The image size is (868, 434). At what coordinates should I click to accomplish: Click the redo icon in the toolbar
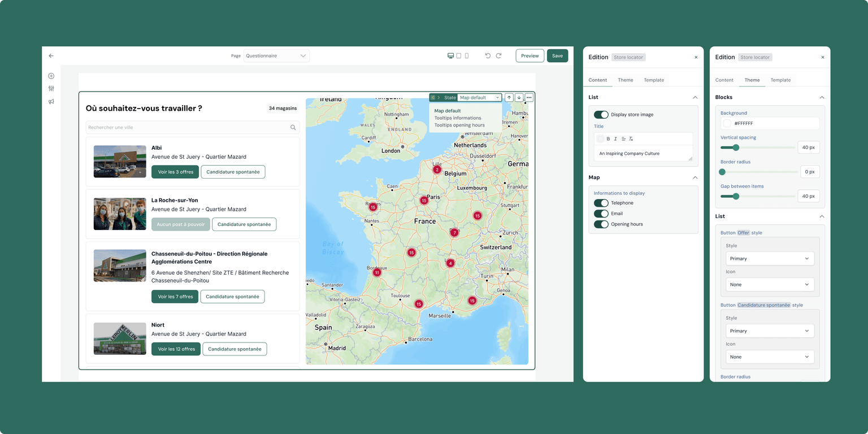tap(498, 55)
